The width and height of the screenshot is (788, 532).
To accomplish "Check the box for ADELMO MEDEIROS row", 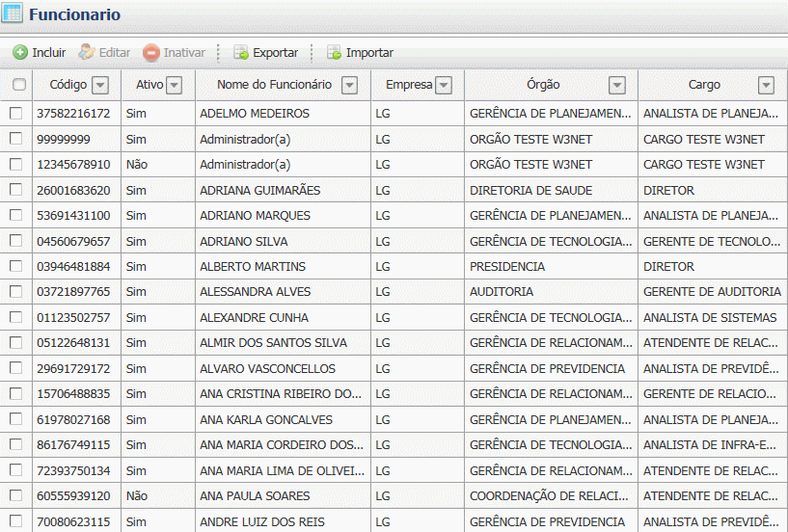I will pos(16,113).
